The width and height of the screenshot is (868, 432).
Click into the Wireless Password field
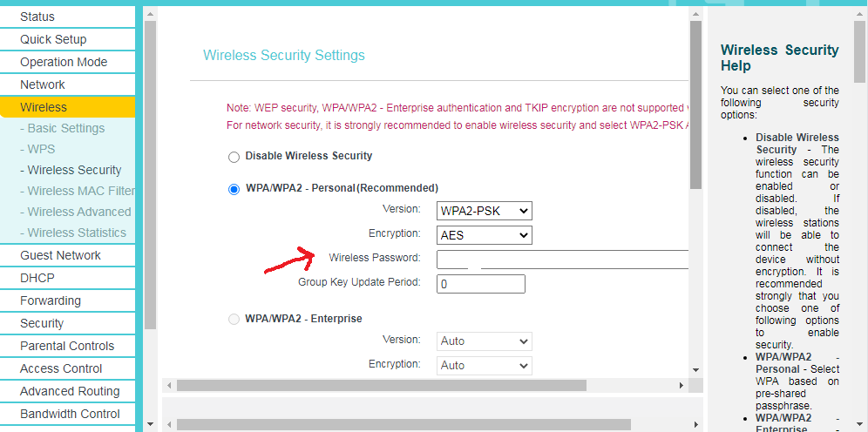pos(562,259)
